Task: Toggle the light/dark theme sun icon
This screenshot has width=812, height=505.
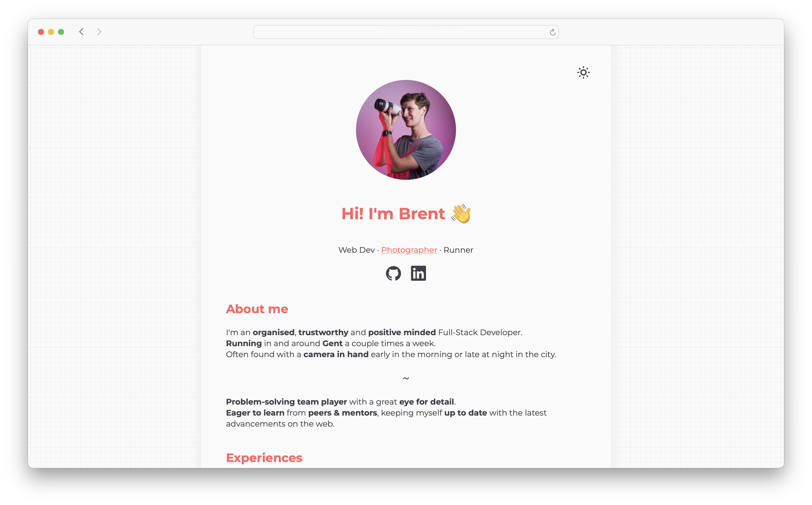Action: pos(583,72)
